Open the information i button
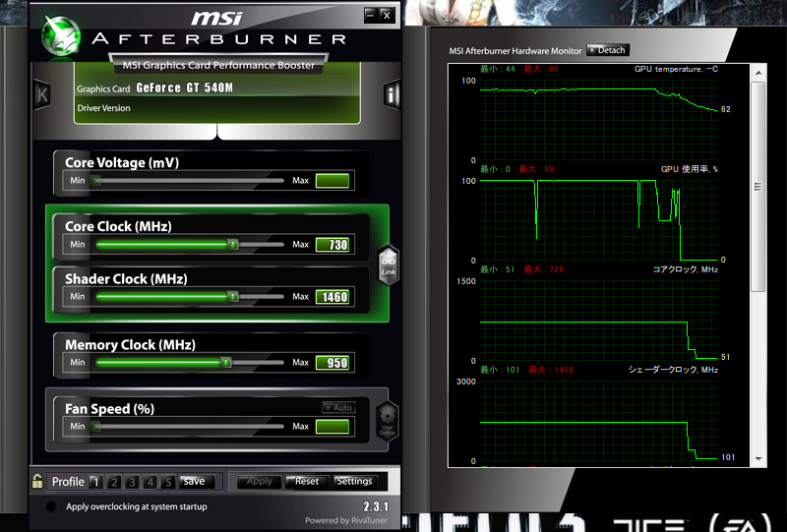Screen dimensions: 787x532 [392, 94]
